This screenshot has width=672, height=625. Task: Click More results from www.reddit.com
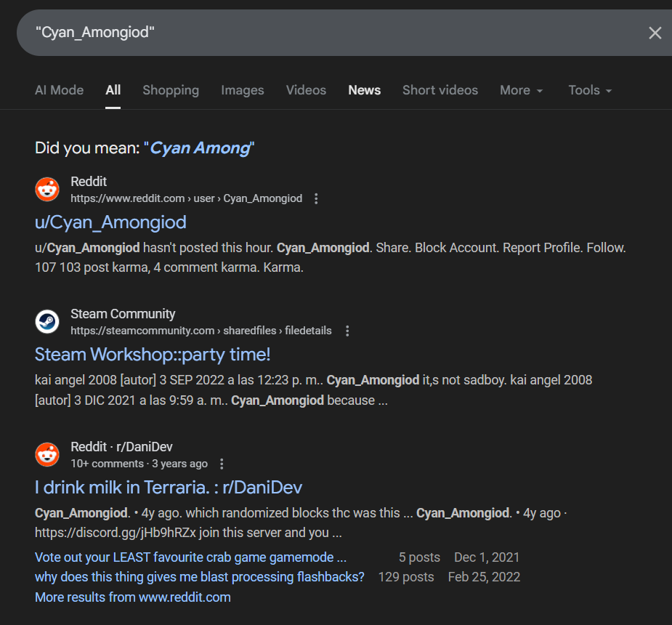click(133, 597)
